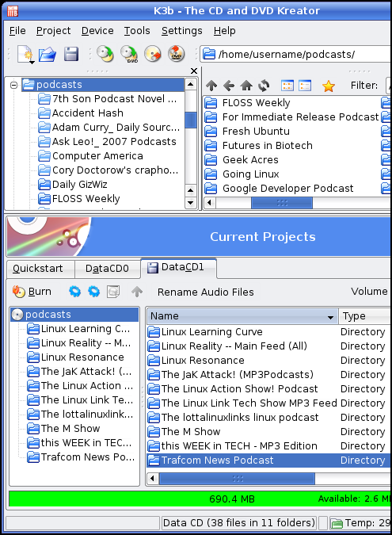Viewport: 392px width, 535px height.
Task: Select Fresh Ubuntu in file browser
Action: point(247,132)
